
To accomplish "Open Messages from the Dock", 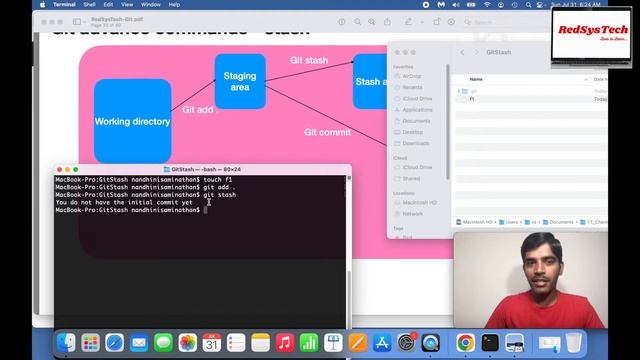I will click(x=163, y=343).
